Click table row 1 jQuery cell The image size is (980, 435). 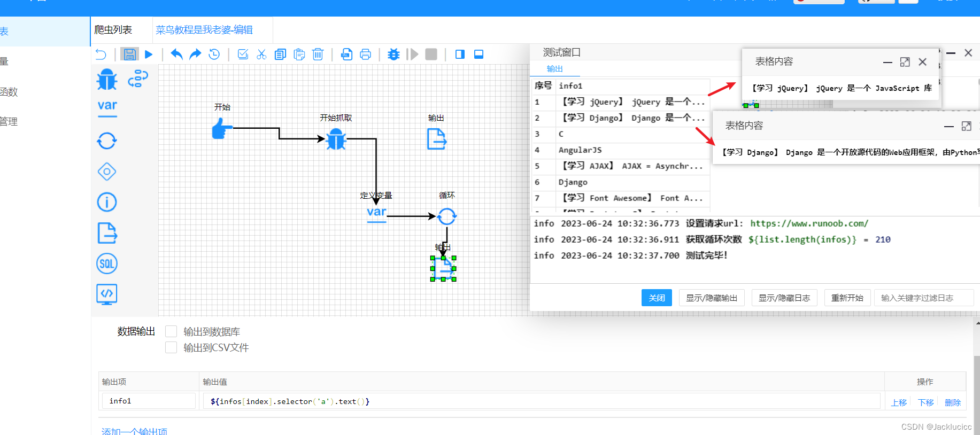tap(632, 102)
